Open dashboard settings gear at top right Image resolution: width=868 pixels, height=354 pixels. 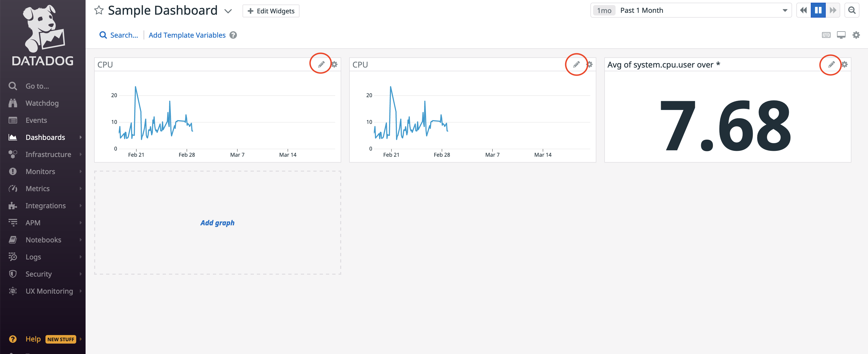point(856,35)
